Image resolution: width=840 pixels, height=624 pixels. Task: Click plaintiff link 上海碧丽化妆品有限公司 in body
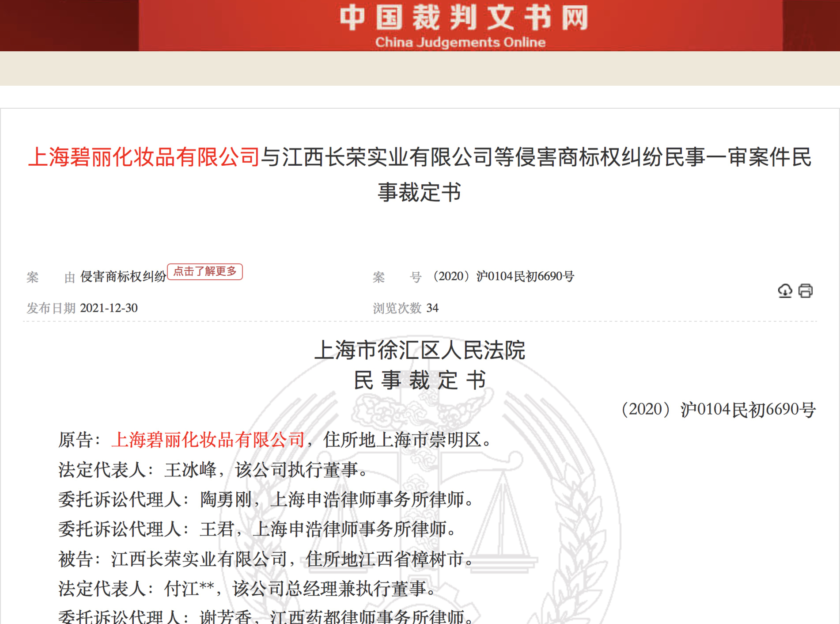click(208, 440)
